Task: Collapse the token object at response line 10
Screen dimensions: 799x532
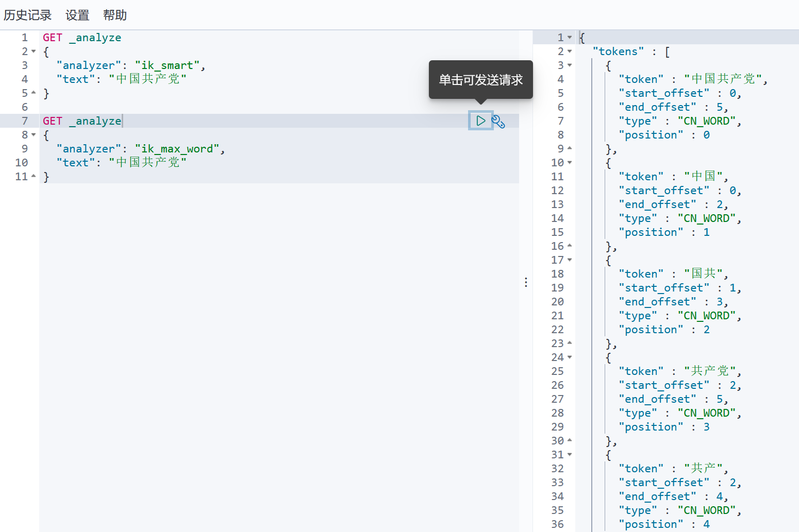Action: point(570,163)
